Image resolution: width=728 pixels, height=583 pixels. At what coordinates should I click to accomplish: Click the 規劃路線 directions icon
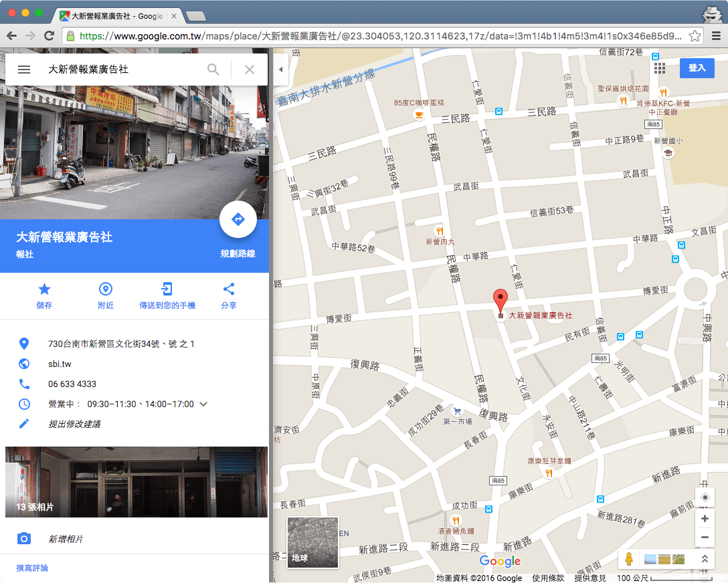(238, 219)
